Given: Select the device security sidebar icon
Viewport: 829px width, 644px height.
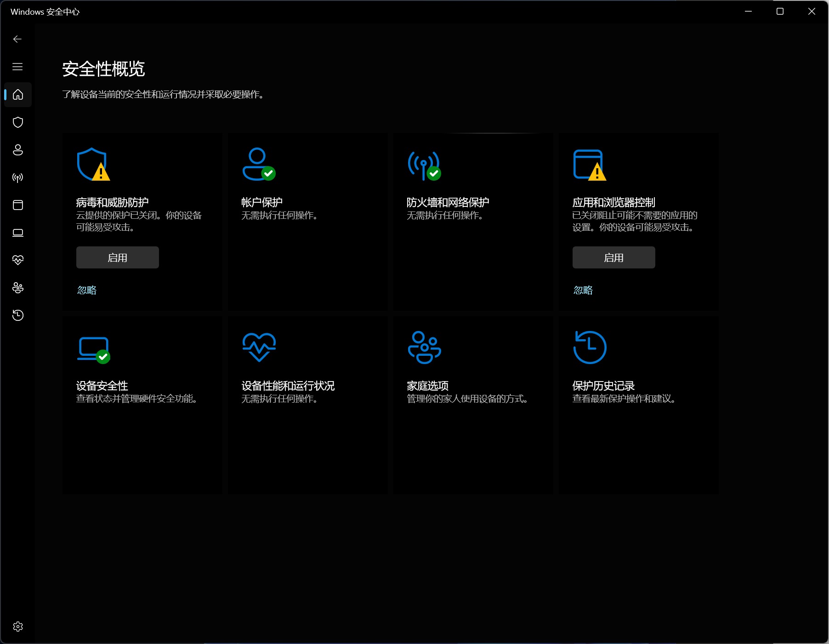Looking at the screenshot, I should tap(17, 233).
